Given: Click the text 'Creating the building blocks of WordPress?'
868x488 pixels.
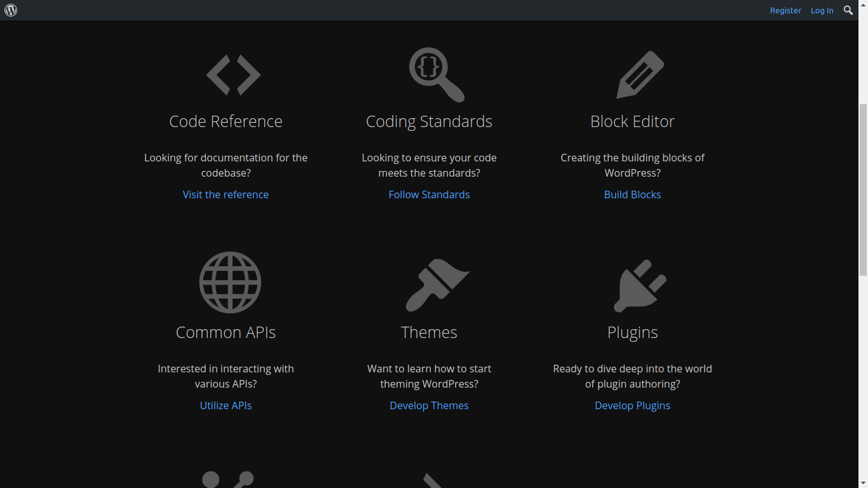Looking at the screenshot, I should (632, 165).
